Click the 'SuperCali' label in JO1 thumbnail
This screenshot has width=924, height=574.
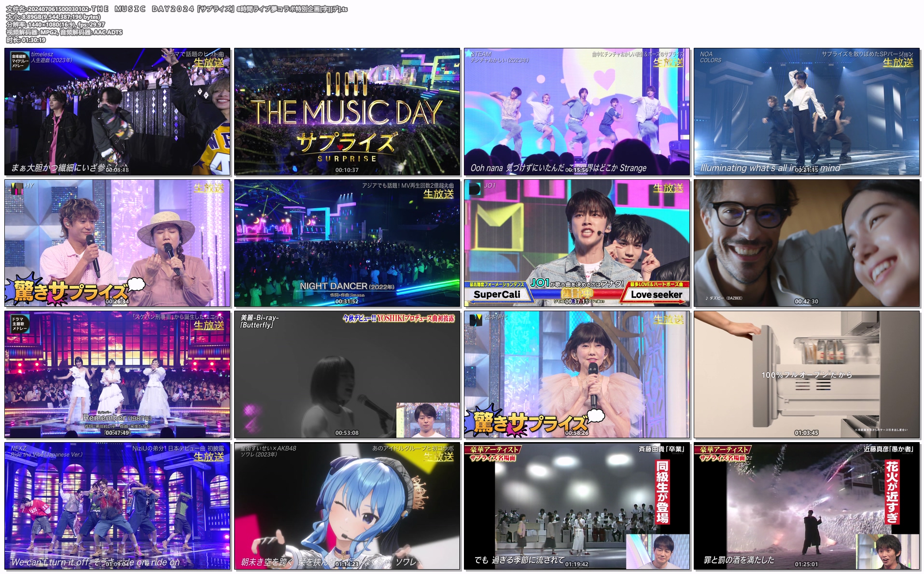click(x=497, y=294)
